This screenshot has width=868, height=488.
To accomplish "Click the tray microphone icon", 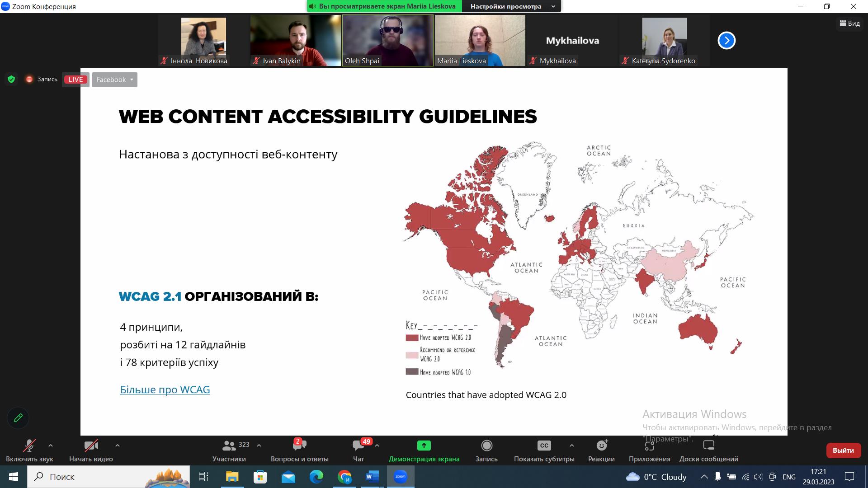I will [x=717, y=477].
